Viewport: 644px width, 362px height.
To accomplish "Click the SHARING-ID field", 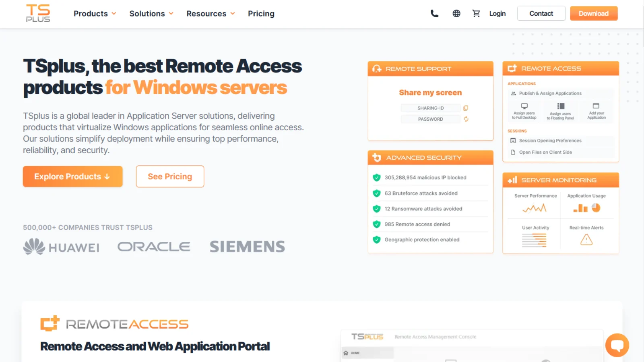I will [430, 108].
